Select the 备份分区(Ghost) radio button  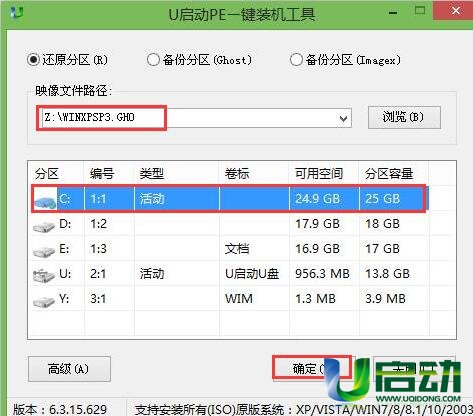point(153,60)
